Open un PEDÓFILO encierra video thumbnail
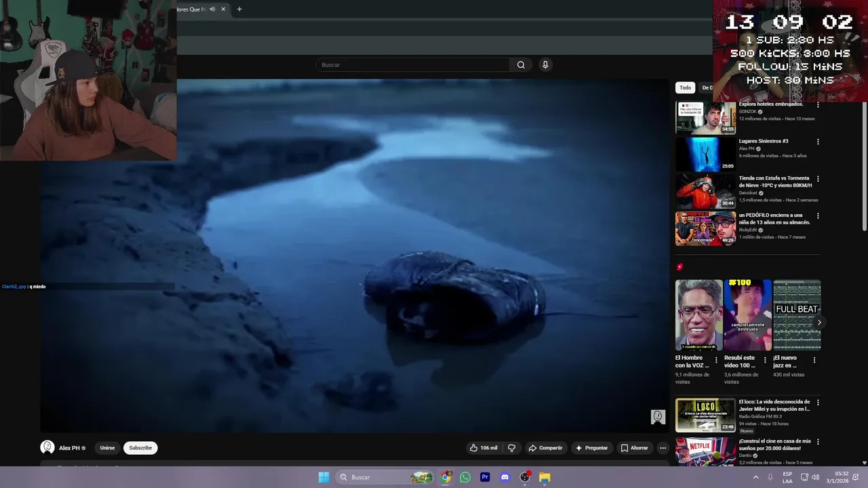The image size is (868, 488). [x=705, y=228]
